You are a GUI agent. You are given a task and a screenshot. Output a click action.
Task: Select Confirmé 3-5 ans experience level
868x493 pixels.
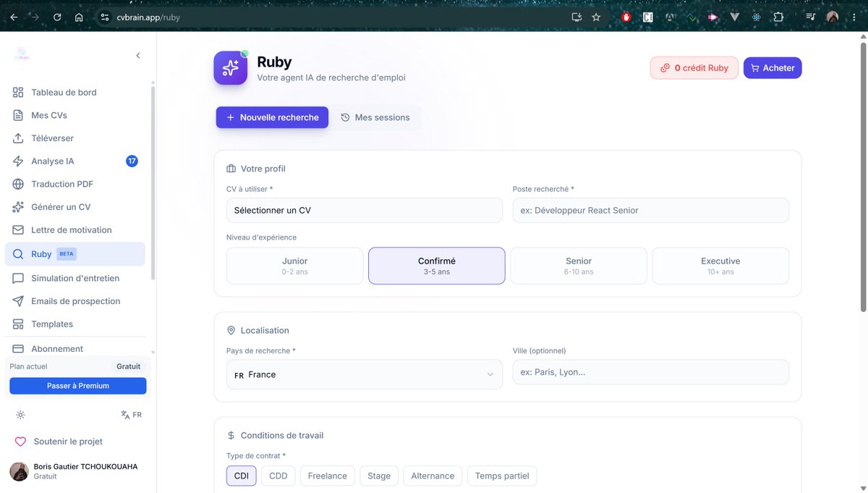coord(437,266)
